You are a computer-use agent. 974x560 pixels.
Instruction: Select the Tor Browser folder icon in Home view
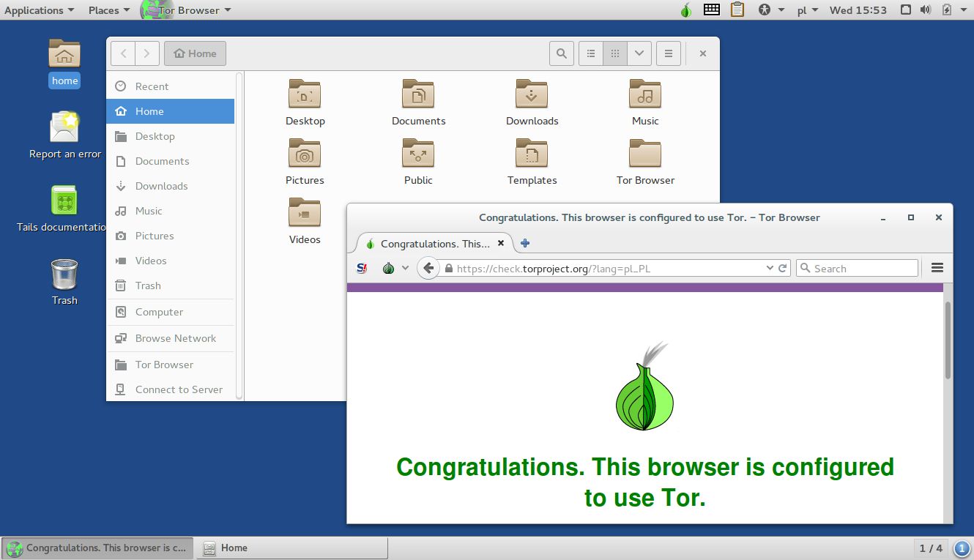(645, 153)
